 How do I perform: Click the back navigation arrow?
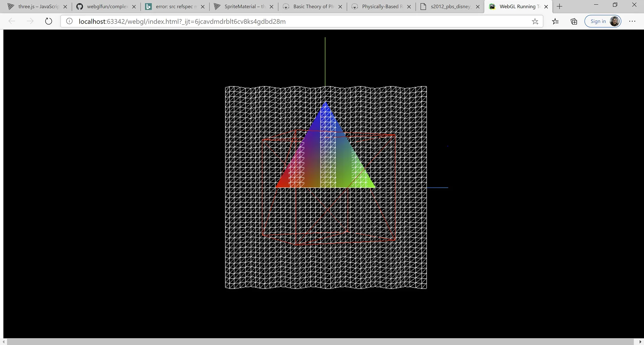(12, 21)
